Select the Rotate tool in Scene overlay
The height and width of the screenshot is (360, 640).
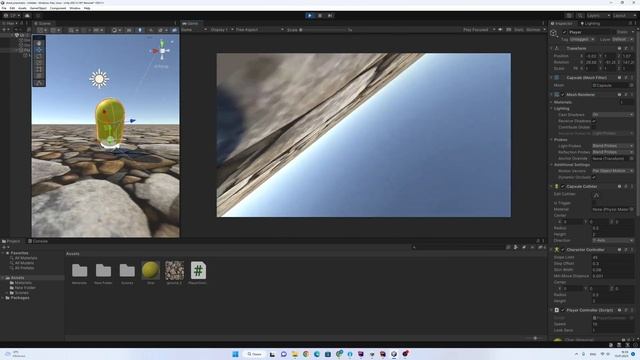point(39,56)
